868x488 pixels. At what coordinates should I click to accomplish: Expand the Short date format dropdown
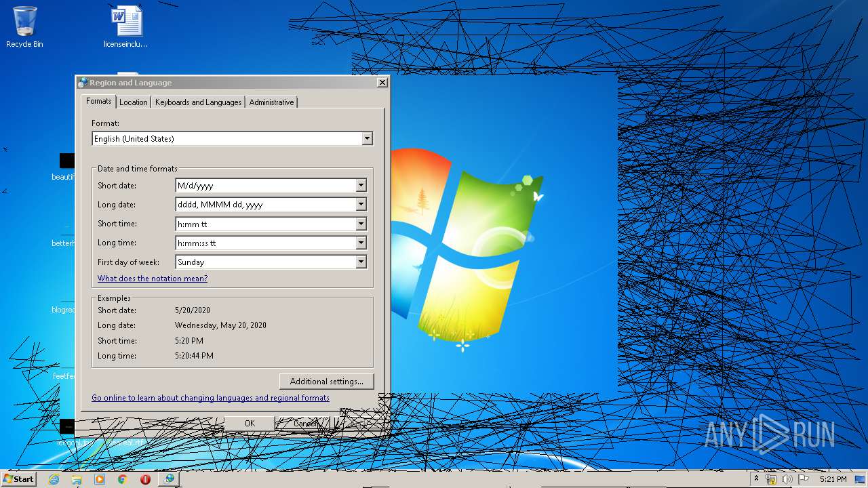coord(361,185)
